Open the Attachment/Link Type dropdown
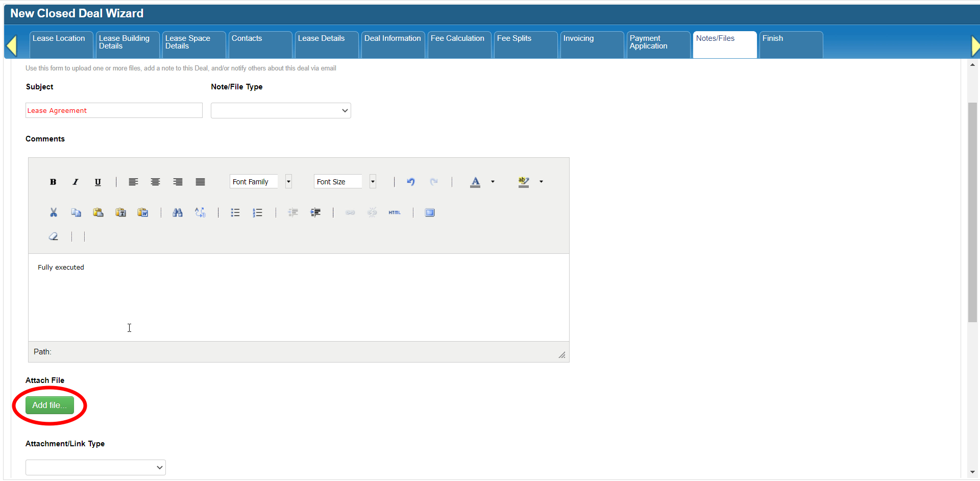The width and height of the screenshot is (980, 481). click(x=95, y=467)
